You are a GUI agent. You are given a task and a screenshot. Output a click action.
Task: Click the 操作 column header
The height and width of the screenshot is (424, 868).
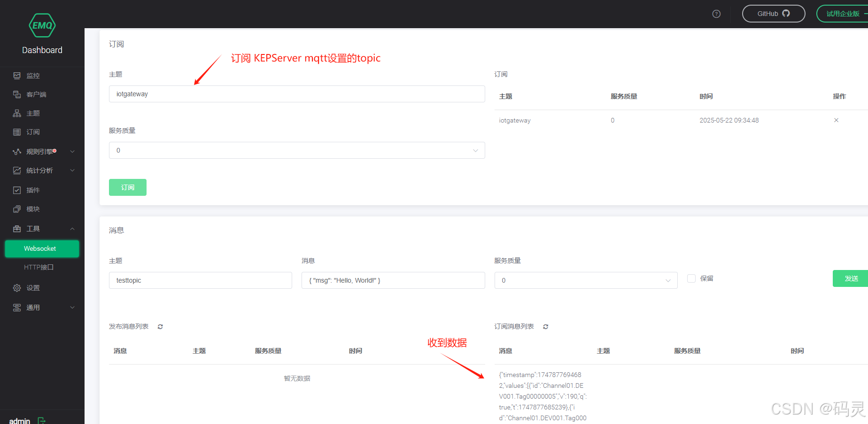click(x=839, y=96)
